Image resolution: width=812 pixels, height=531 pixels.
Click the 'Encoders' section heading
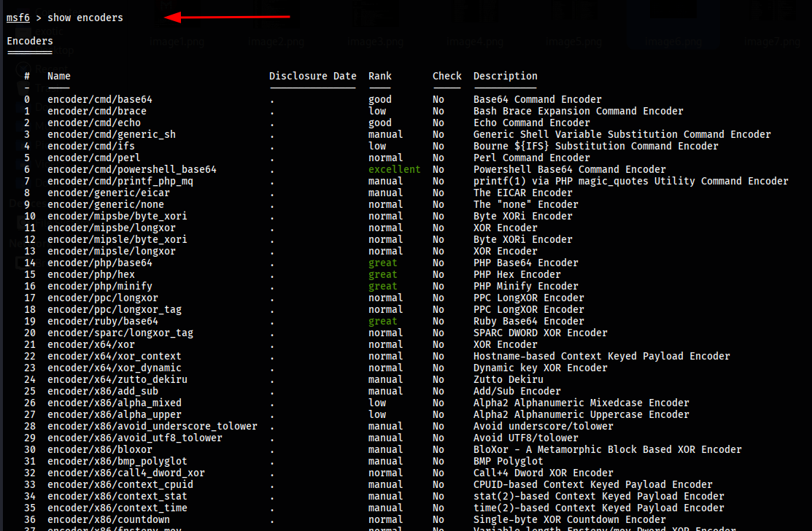(30, 41)
